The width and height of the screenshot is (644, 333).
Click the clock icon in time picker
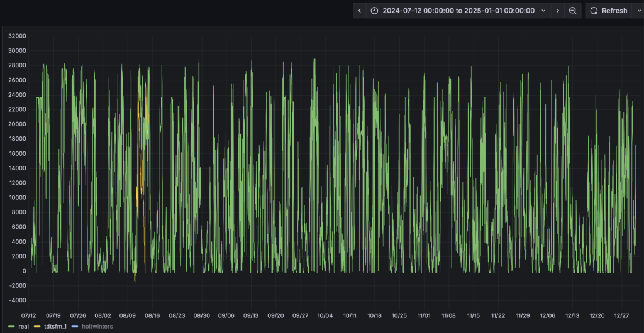pyautogui.click(x=374, y=11)
